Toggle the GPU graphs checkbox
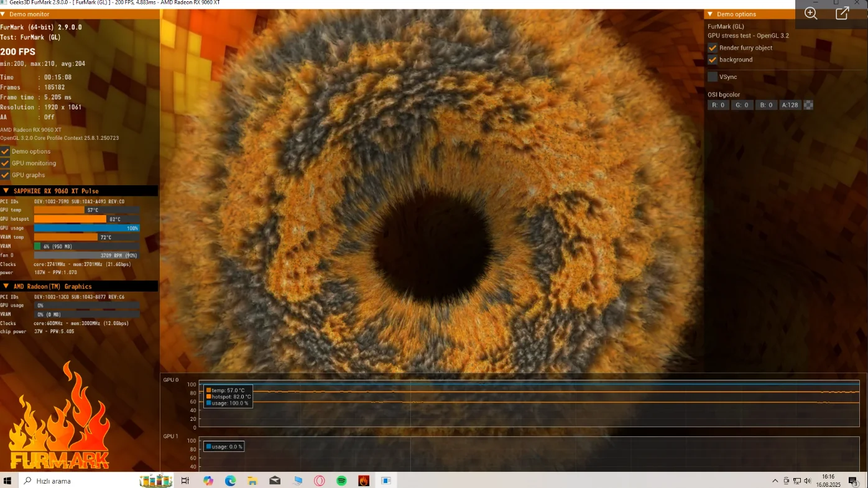868x488 pixels. [5, 175]
